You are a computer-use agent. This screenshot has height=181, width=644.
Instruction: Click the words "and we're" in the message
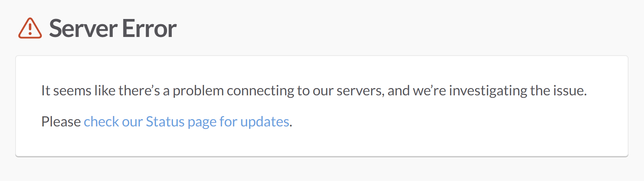[416, 90]
